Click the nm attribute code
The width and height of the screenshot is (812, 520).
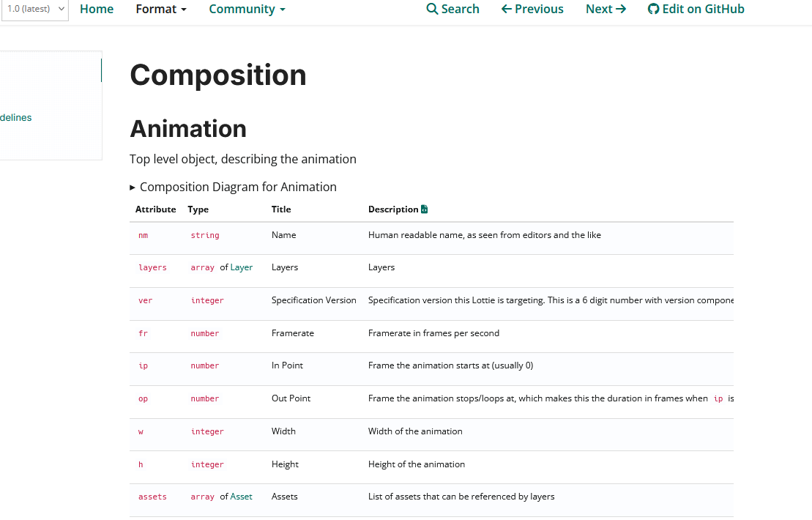click(x=143, y=235)
